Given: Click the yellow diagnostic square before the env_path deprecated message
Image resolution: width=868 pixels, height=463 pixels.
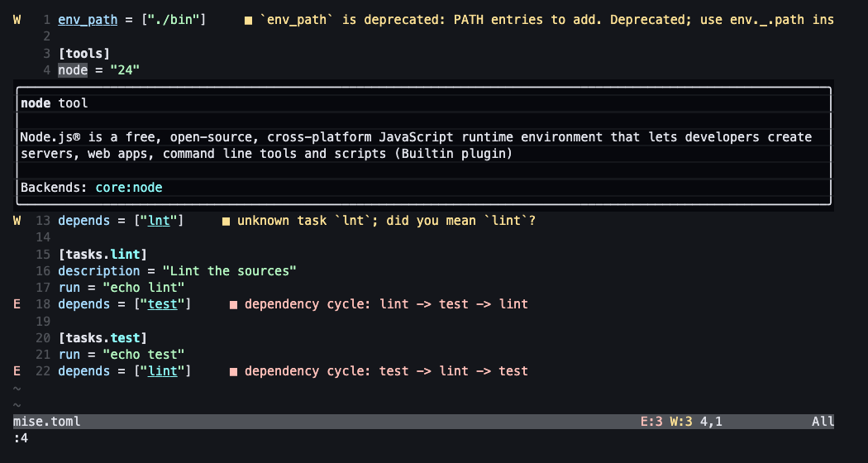Looking at the screenshot, I should click(x=249, y=21).
